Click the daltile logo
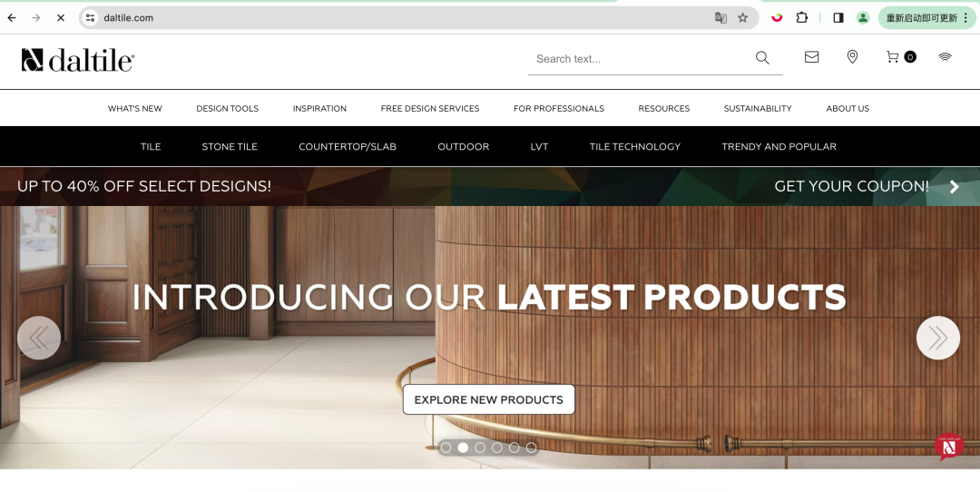This screenshot has height=492, width=980. coord(77,60)
